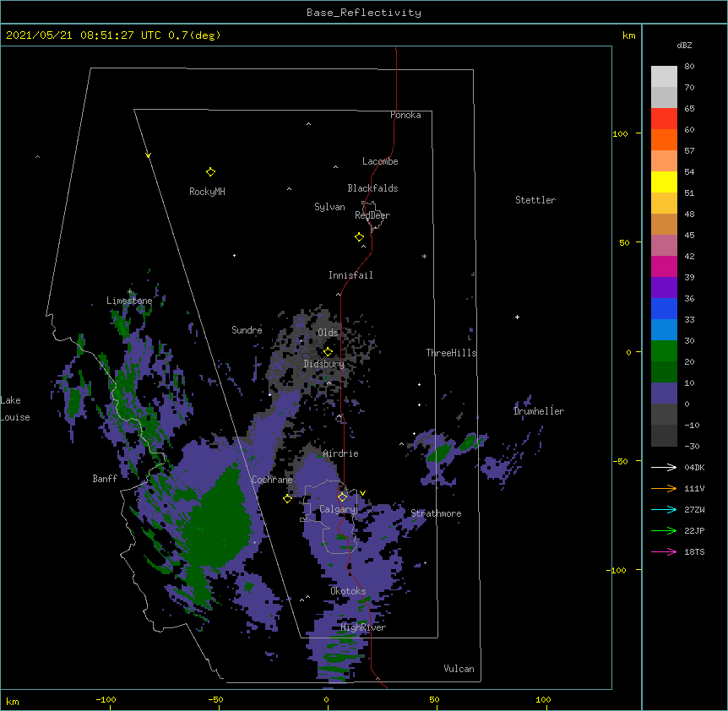Click the RockyMH label
This screenshot has width=728, height=711.
coord(207,192)
